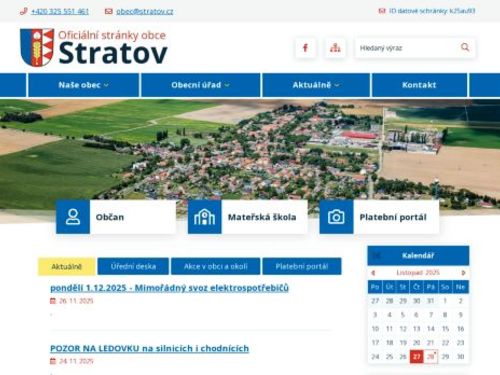Select the yellow Aktuálně tab
This screenshot has height=375, width=500.
pyautogui.click(x=67, y=267)
